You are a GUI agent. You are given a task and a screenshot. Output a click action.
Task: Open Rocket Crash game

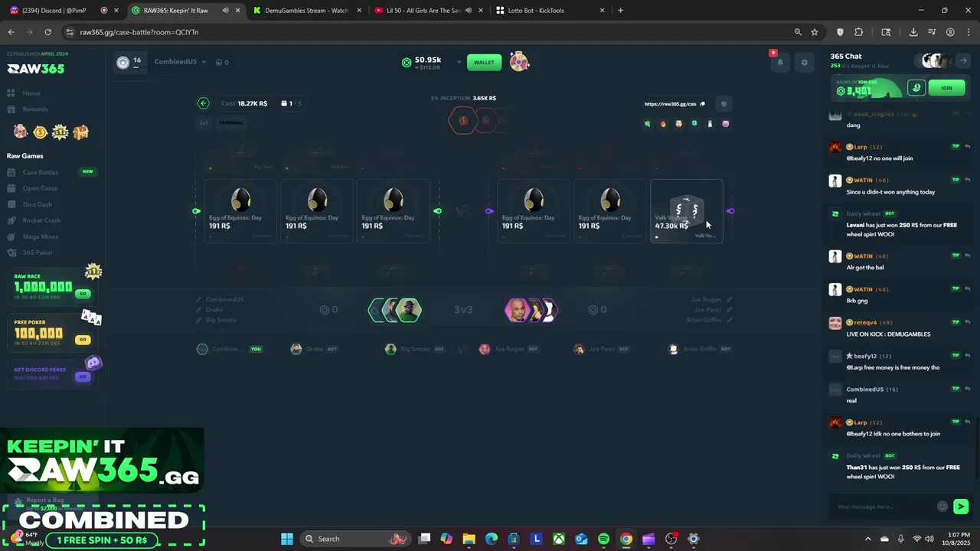tap(41, 220)
